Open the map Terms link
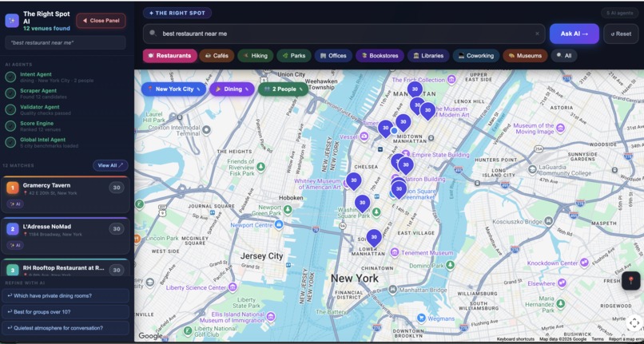This screenshot has height=344, width=644. coord(598,339)
